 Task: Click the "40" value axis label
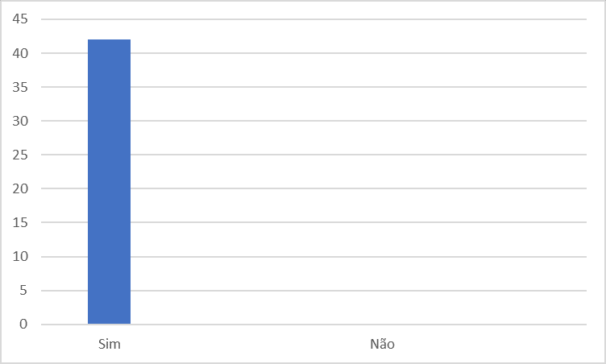pyautogui.click(x=20, y=53)
